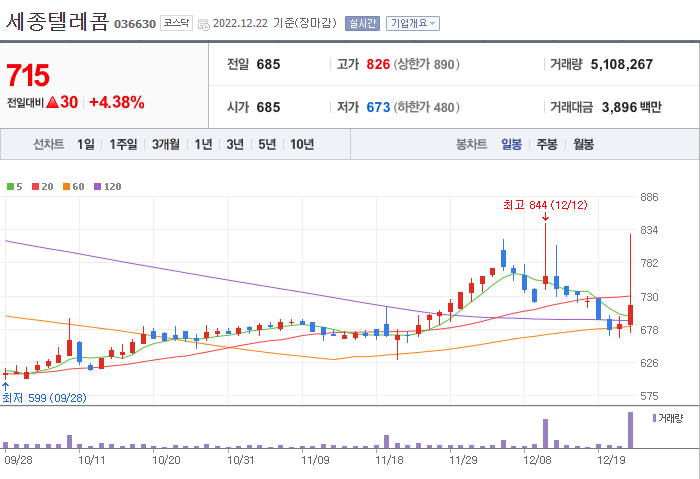Click the purple 120-day moving average swatch
The height and width of the screenshot is (479, 700).
pyautogui.click(x=97, y=187)
